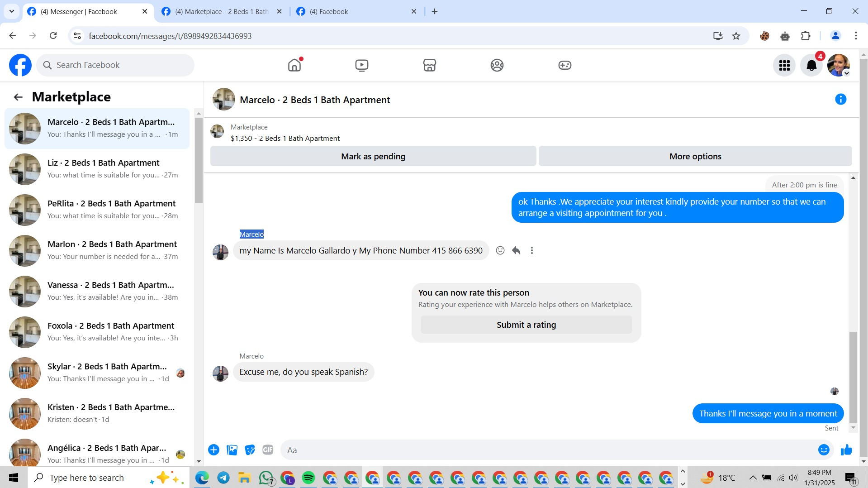
Task: Open the Video (Watch) icon
Action: coord(362,65)
